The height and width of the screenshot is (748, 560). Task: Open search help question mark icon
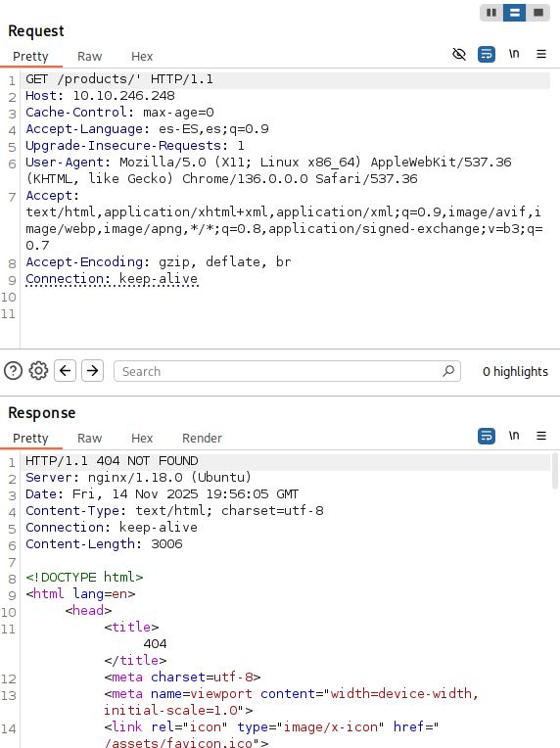tap(14, 371)
